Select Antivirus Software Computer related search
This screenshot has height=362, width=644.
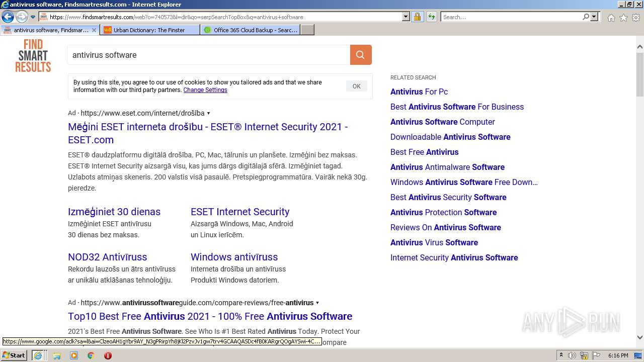(x=443, y=122)
